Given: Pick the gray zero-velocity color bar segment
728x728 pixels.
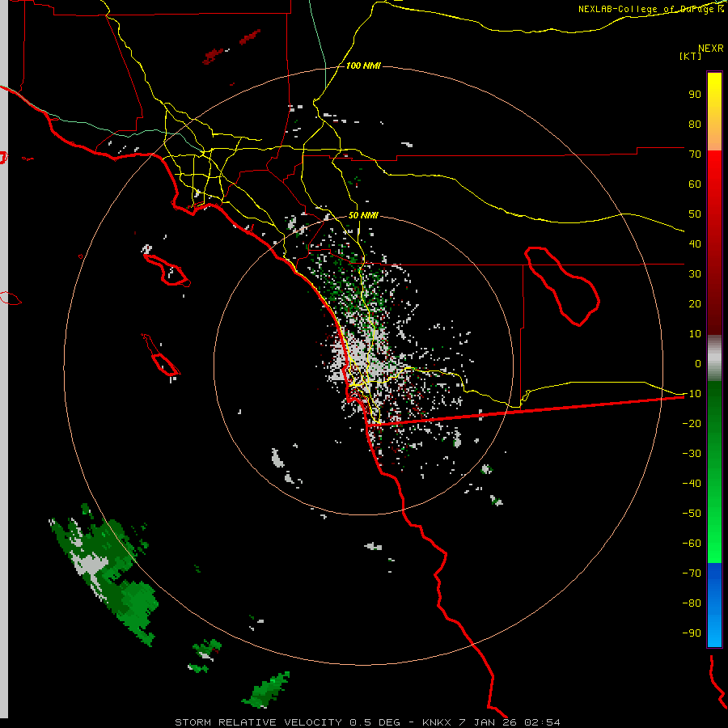Looking at the screenshot, I should tap(714, 358).
